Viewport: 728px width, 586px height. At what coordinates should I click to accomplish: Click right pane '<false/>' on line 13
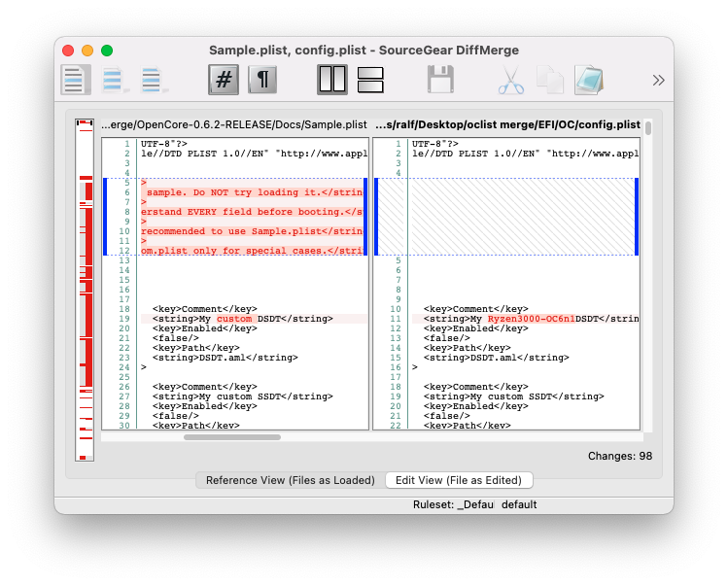[x=447, y=338]
